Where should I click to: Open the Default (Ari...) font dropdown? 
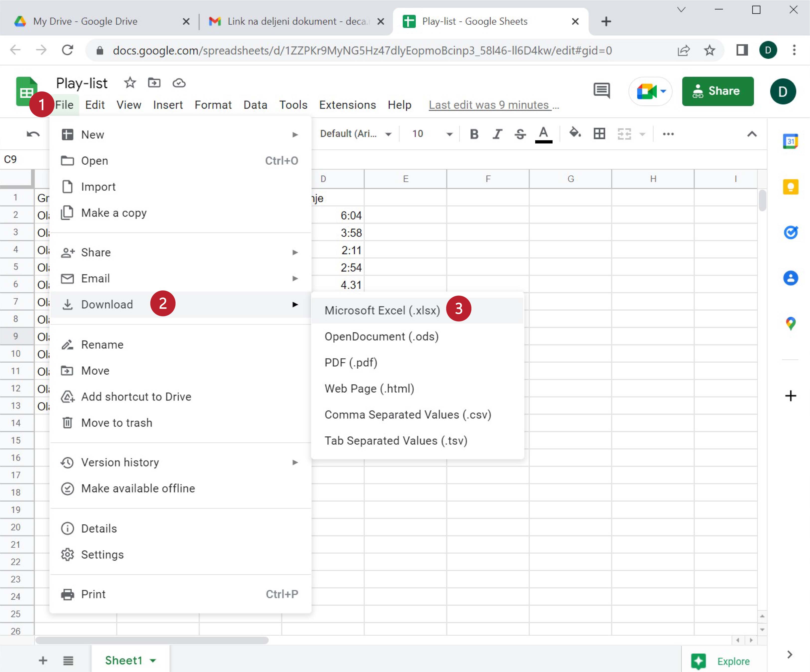click(x=355, y=134)
